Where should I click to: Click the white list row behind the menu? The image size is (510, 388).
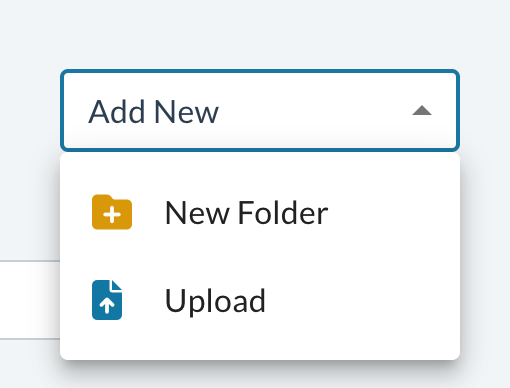(x=30, y=300)
